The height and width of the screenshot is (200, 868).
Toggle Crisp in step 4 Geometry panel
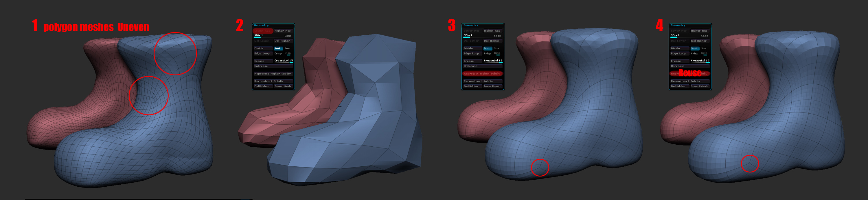(694, 53)
